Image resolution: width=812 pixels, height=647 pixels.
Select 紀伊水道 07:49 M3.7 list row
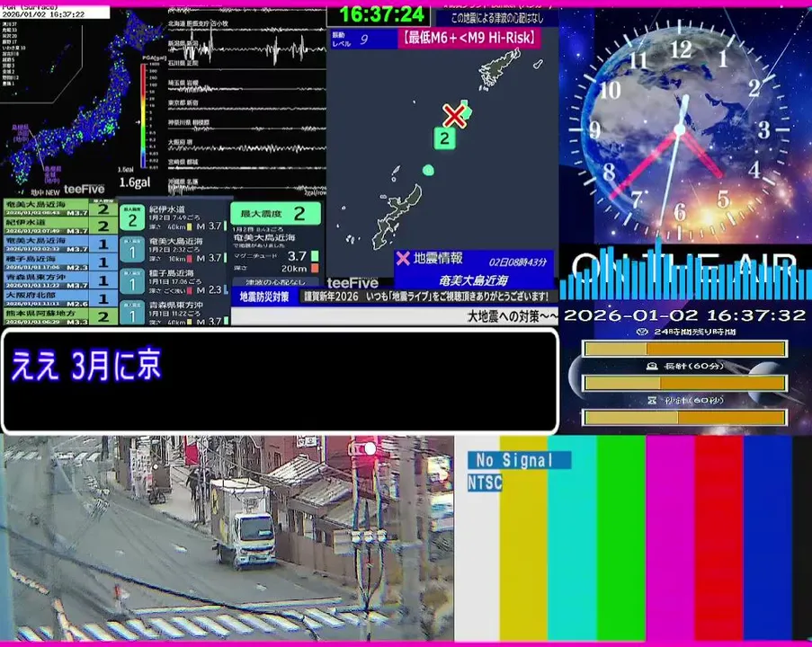[60, 226]
